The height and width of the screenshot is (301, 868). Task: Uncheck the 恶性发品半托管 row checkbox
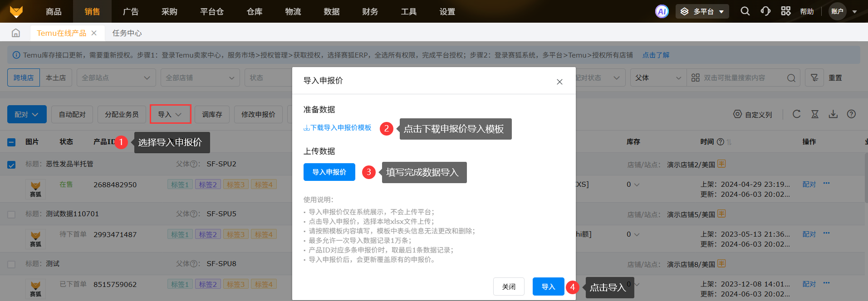11,165
